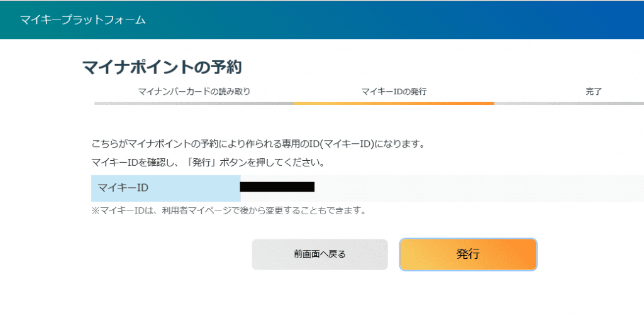The image size is (644, 316).
Task: Click the マイキープラットフォーム header title
Action: [82, 20]
